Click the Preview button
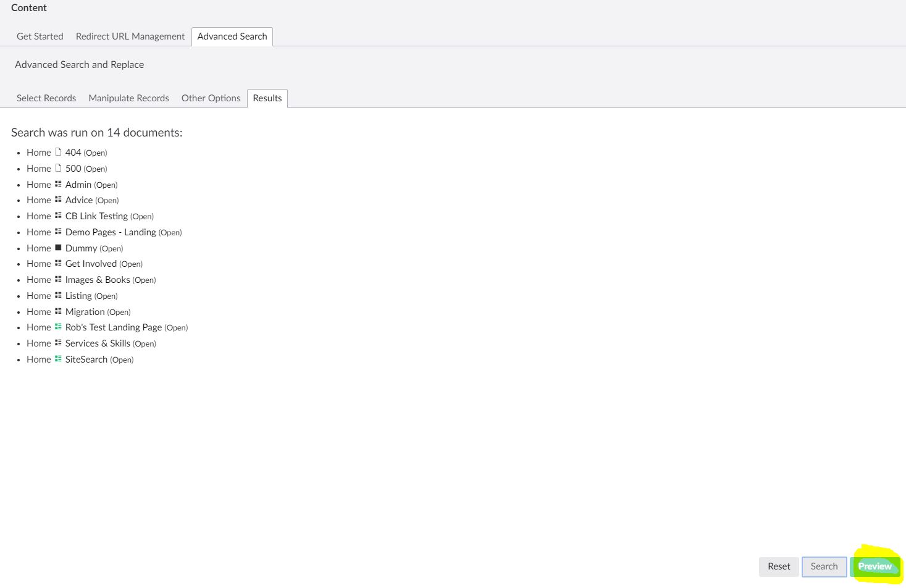This screenshot has height=588, width=906. [875, 566]
